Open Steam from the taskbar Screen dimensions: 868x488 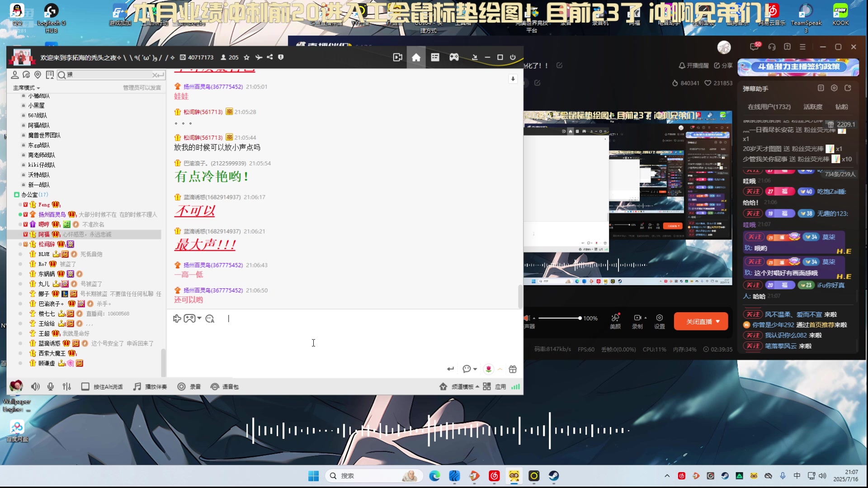coord(554,476)
